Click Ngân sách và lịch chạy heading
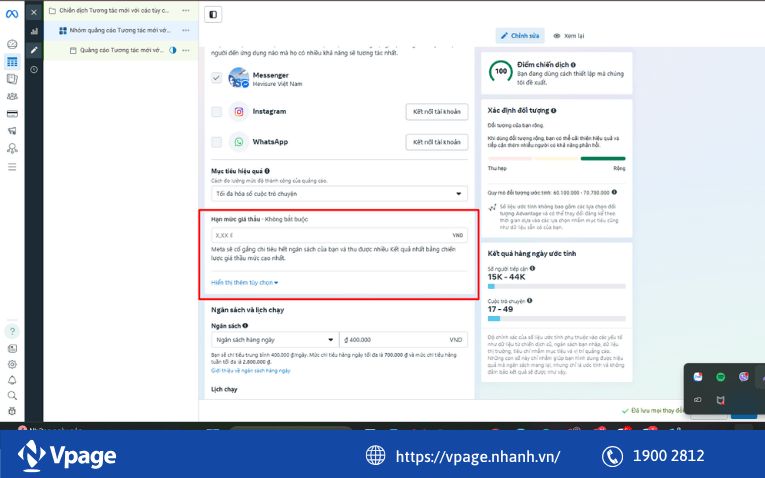Viewport: 765px width, 478px height. [x=247, y=310]
